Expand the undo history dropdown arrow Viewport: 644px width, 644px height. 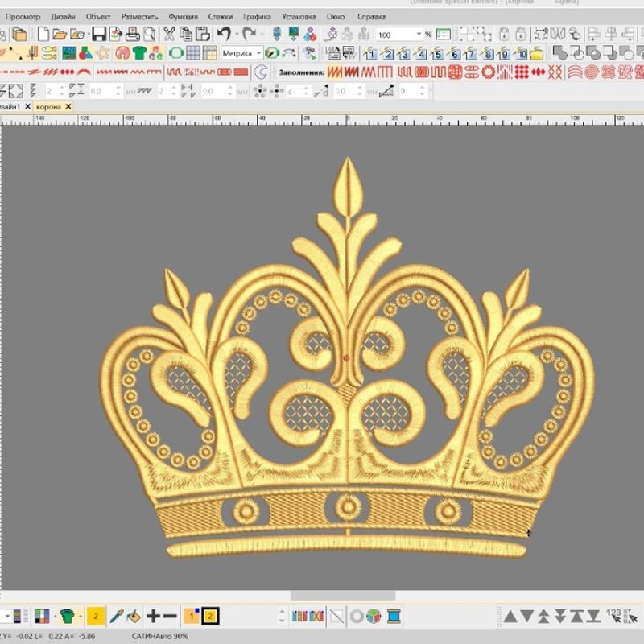[x=237, y=34]
